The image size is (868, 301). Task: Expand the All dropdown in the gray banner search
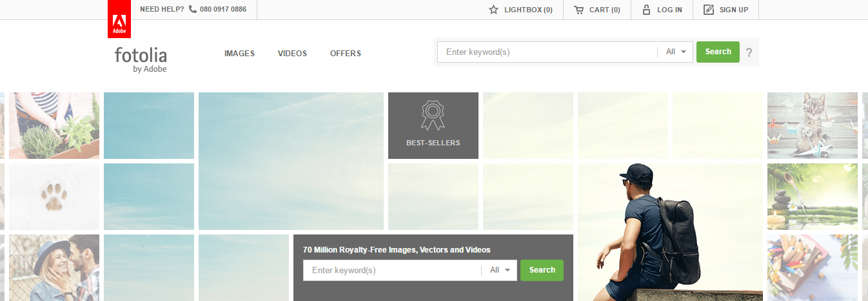pyautogui.click(x=500, y=270)
